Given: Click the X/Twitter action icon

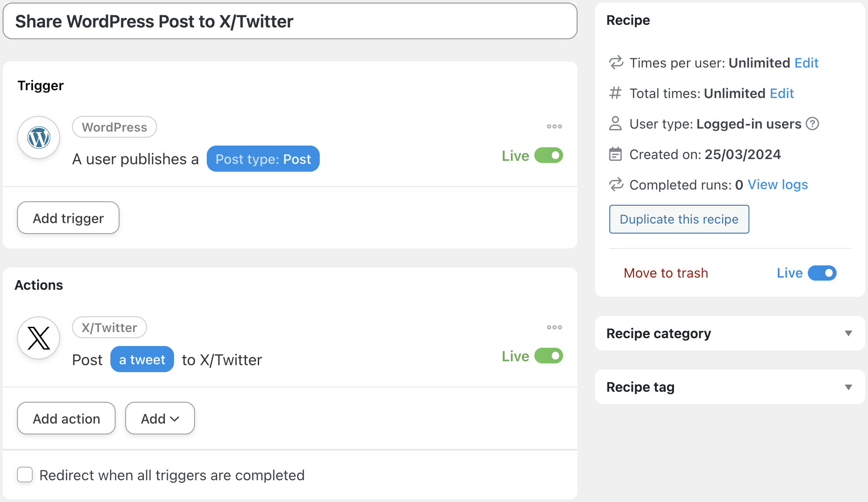Looking at the screenshot, I should 38,338.
